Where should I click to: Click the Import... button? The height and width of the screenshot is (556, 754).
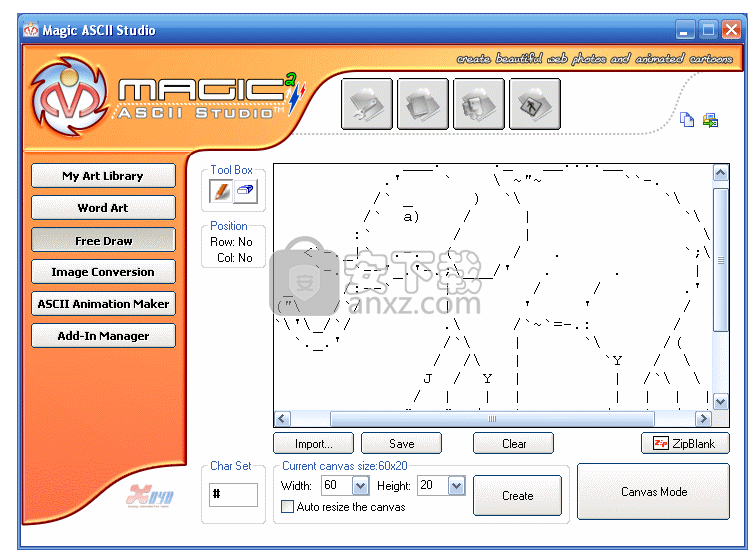coord(314,443)
